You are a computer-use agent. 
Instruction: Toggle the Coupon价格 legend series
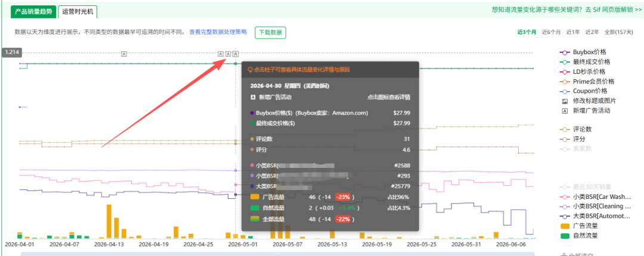click(584, 91)
